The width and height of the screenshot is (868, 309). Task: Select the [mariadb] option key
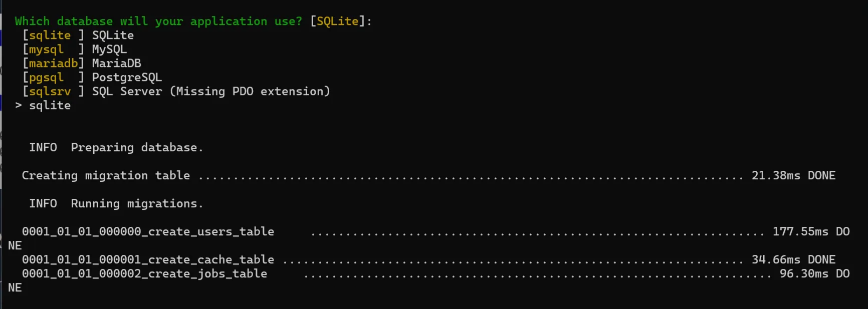tap(53, 64)
